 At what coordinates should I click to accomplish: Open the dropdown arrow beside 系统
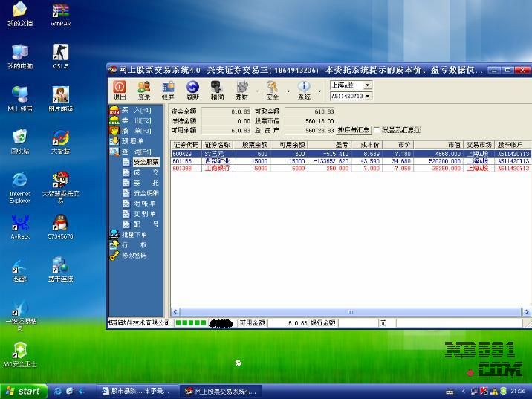click(320, 91)
